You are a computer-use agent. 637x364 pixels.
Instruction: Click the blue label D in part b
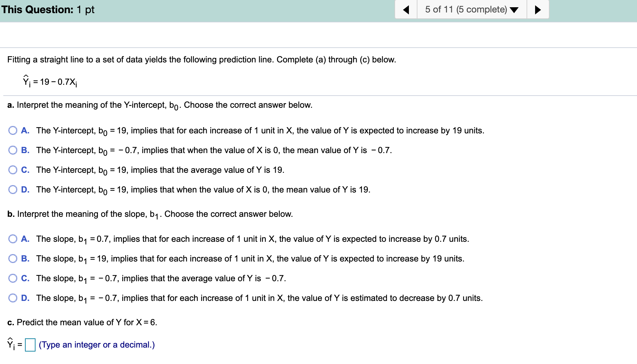tap(25, 298)
